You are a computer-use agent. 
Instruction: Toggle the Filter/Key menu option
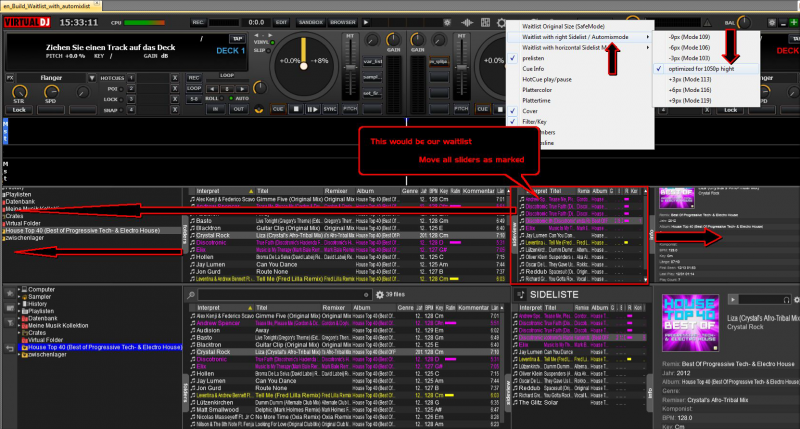click(580, 122)
